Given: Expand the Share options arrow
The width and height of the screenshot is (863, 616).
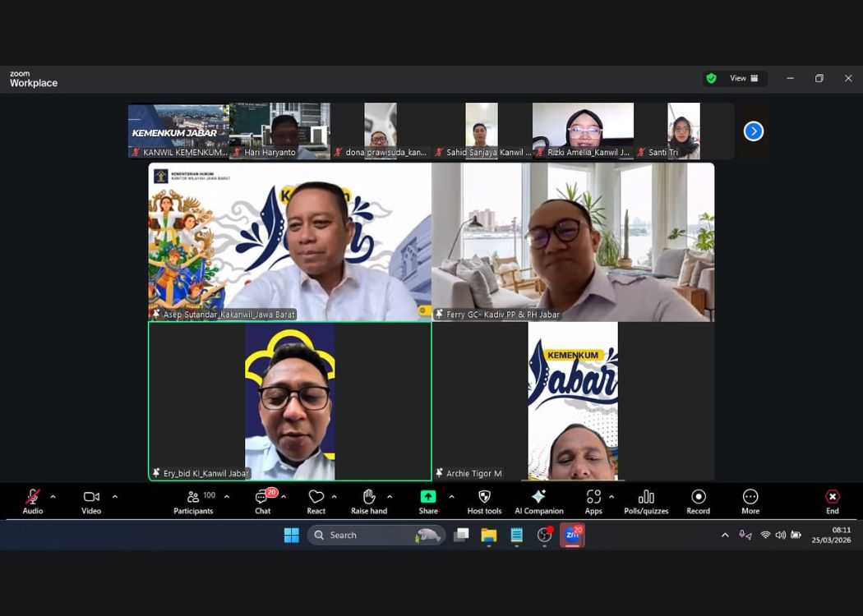Looking at the screenshot, I should tap(451, 497).
